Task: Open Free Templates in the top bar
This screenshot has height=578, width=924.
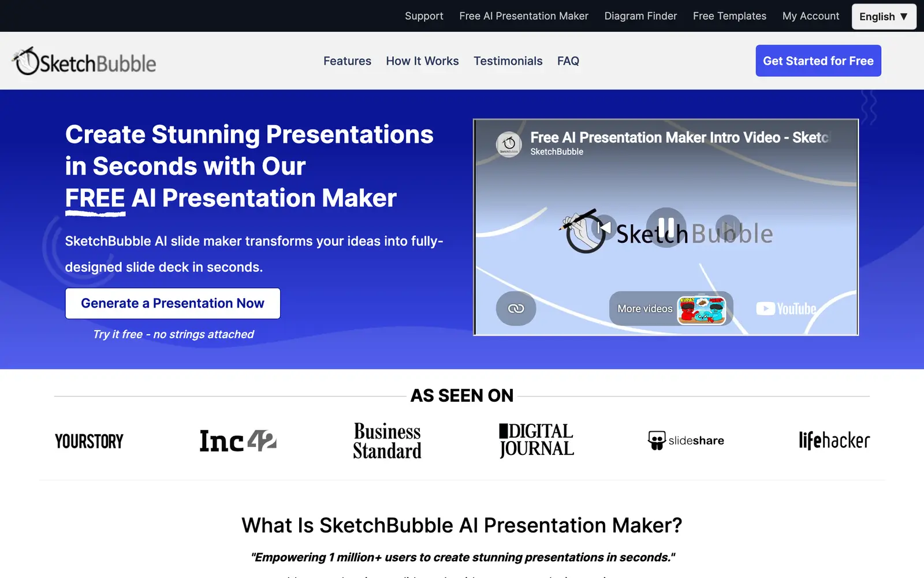Action: [x=729, y=16]
